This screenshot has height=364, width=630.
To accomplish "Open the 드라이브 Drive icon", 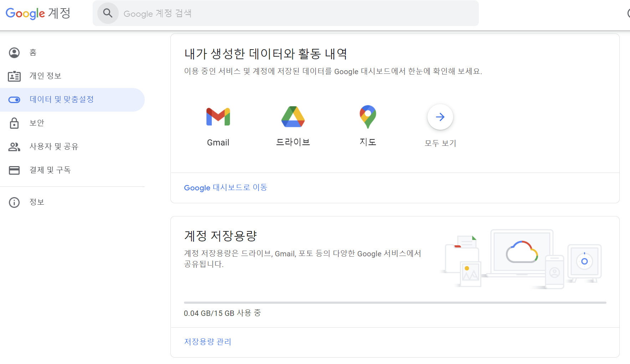I will [x=293, y=117].
